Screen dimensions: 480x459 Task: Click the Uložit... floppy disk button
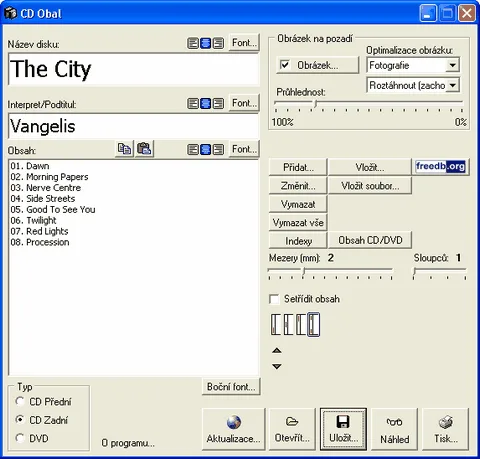pyautogui.click(x=343, y=429)
